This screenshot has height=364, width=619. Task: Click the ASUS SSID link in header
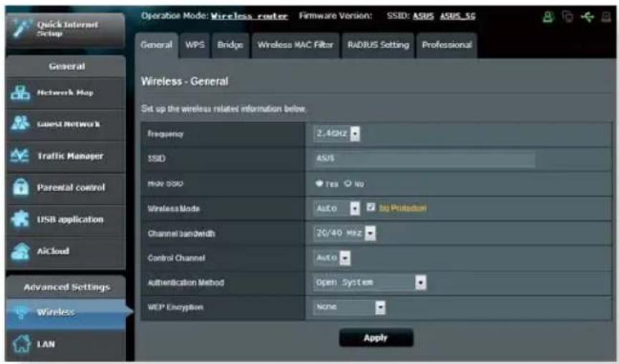423,16
